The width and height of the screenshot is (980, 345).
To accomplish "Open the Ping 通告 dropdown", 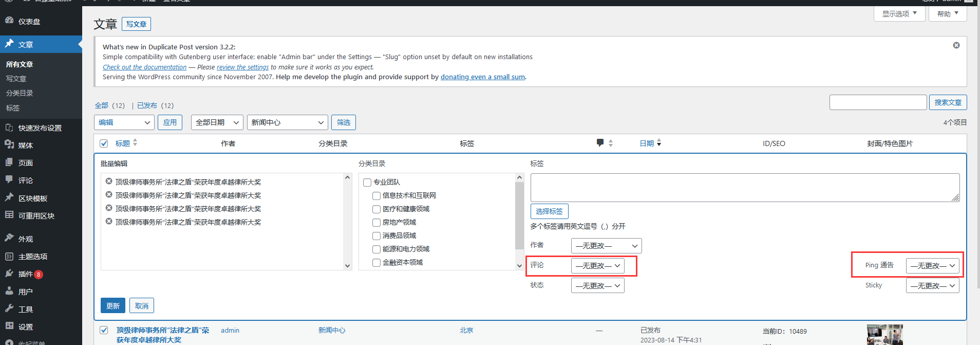I will [x=932, y=266].
